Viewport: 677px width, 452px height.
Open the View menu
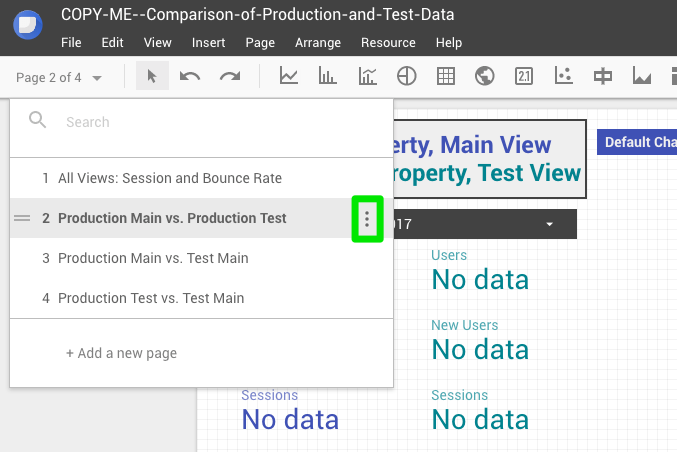coord(158,43)
